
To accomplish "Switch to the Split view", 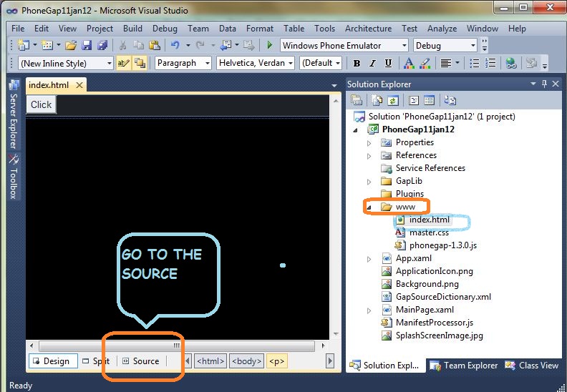I will [x=96, y=361].
